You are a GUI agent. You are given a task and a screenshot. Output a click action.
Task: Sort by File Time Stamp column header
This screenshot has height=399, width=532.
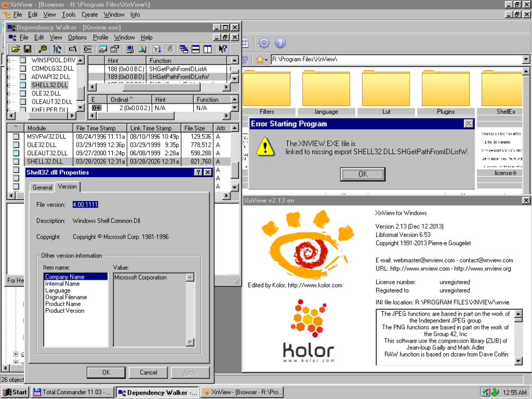pyautogui.click(x=100, y=128)
